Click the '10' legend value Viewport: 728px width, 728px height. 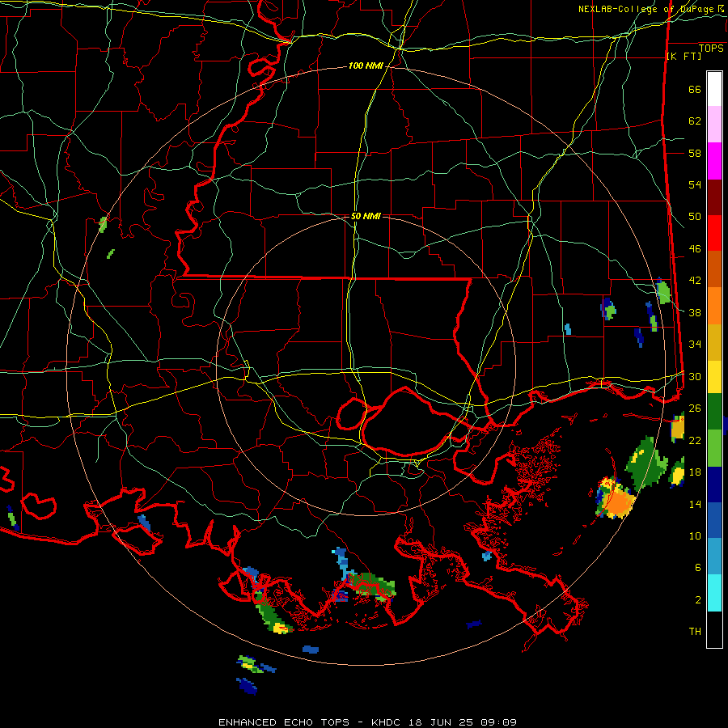[695, 535]
